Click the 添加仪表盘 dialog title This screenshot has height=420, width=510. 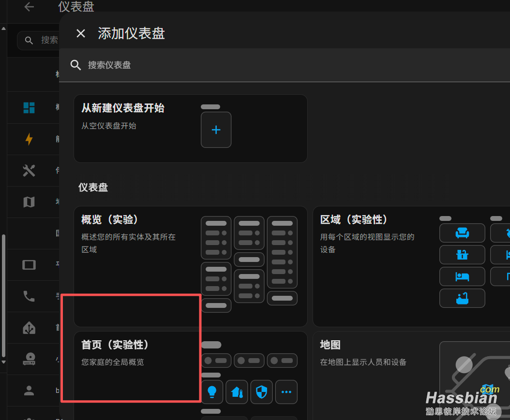coord(132,33)
